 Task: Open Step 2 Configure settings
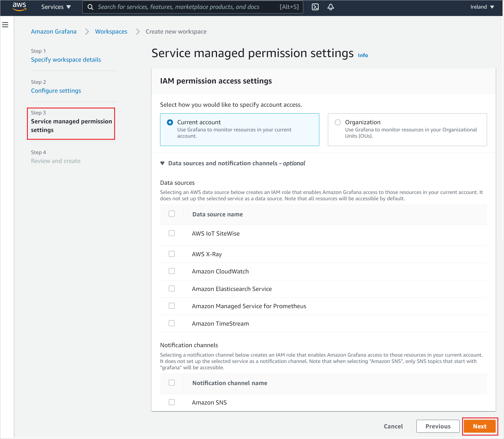click(x=56, y=91)
